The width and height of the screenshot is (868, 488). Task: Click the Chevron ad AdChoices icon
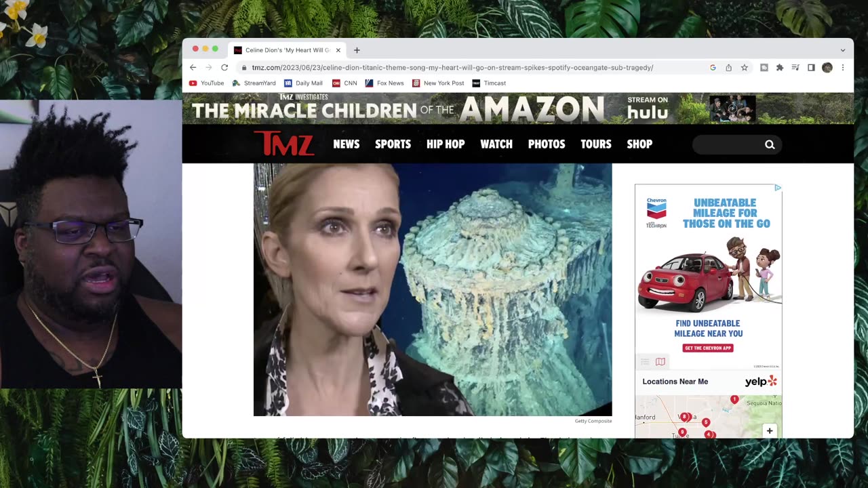coord(778,188)
